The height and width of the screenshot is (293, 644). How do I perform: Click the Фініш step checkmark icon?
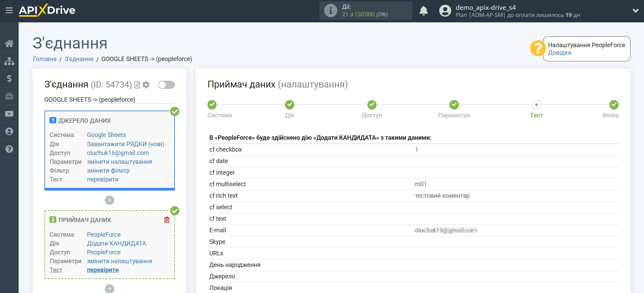pyautogui.click(x=614, y=105)
